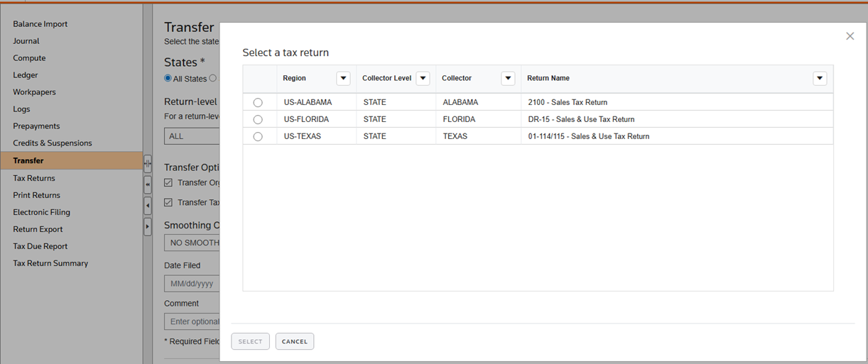This screenshot has height=364, width=868.
Task: Open Tax Return Summary in sidebar
Action: coord(50,263)
